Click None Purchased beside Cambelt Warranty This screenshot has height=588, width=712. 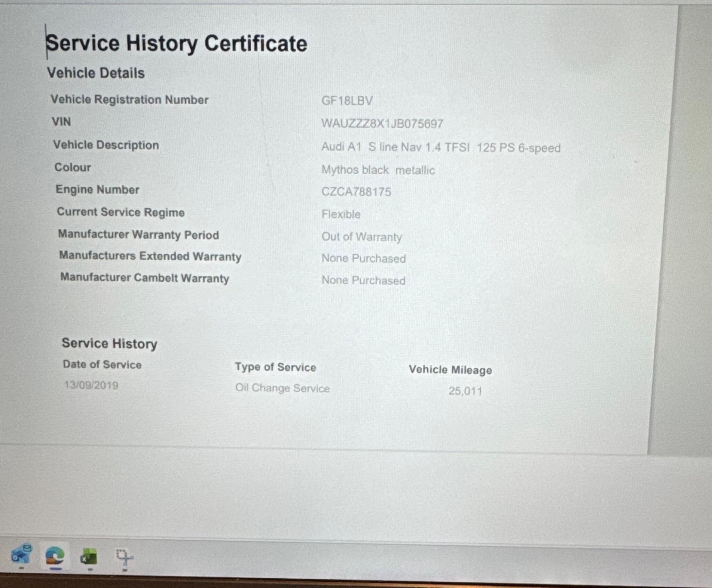[363, 280]
